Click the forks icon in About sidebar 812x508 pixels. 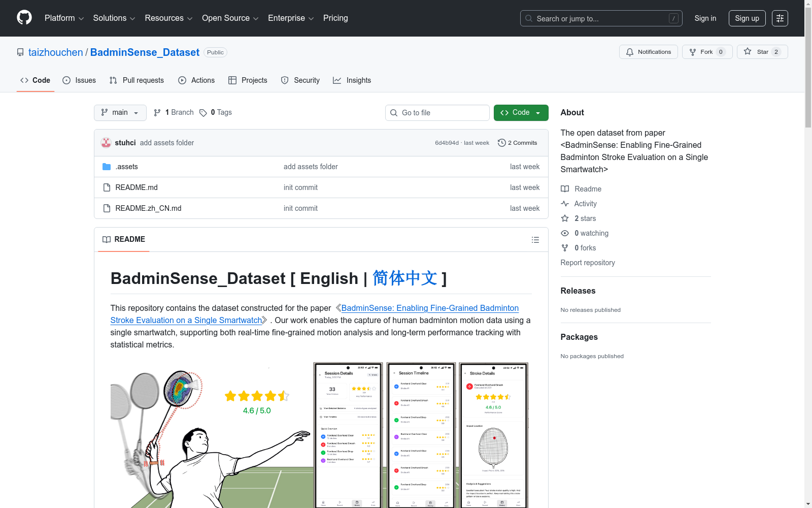[x=565, y=248]
